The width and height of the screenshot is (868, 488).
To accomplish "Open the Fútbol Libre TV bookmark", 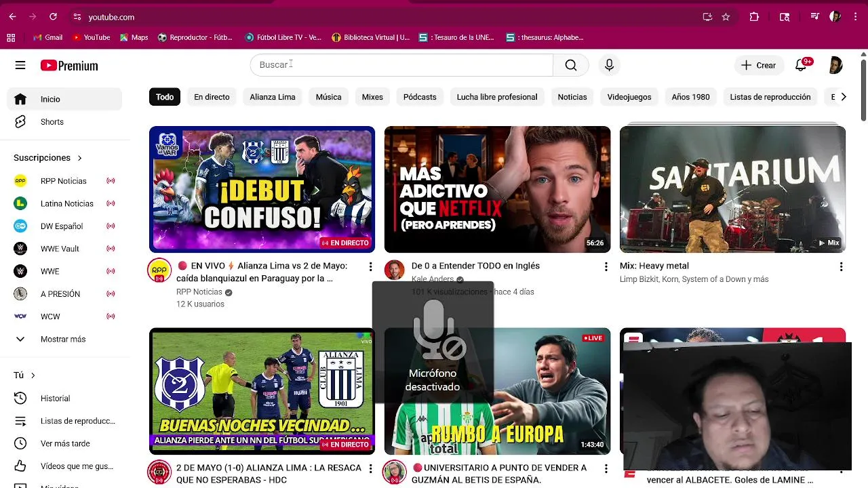I will click(x=283, y=37).
